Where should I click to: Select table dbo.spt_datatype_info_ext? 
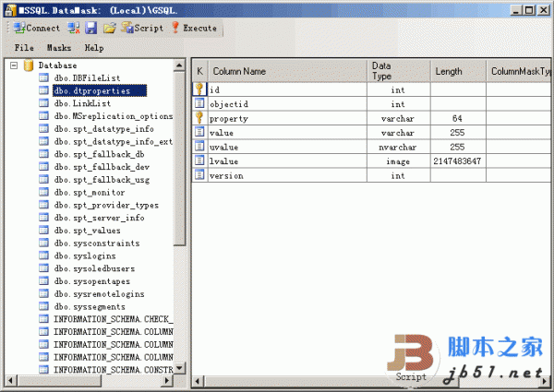point(113,141)
